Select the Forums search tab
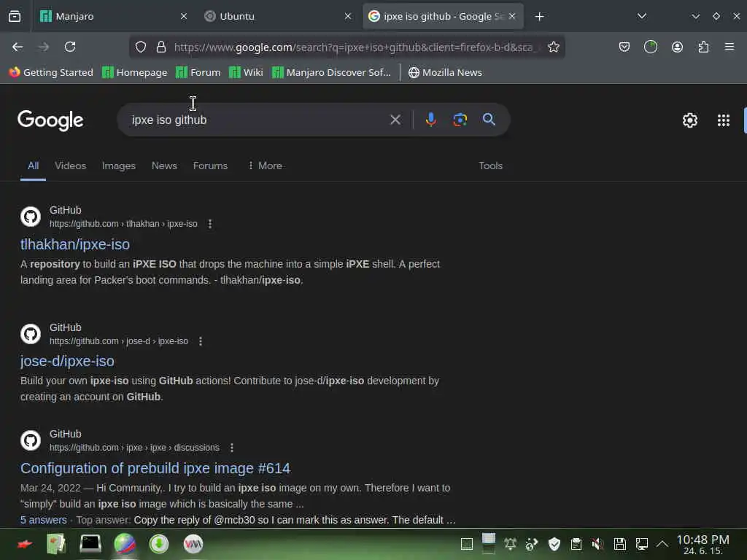747x560 pixels. pos(210,166)
